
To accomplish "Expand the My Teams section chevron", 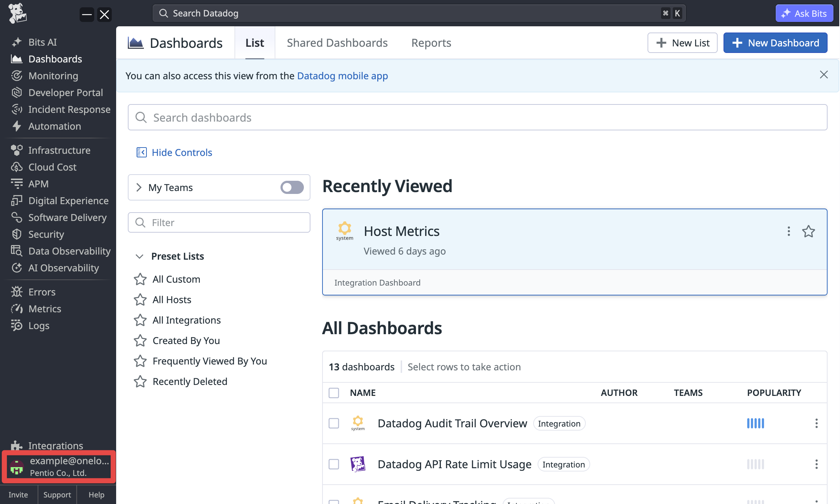I will pyautogui.click(x=139, y=187).
